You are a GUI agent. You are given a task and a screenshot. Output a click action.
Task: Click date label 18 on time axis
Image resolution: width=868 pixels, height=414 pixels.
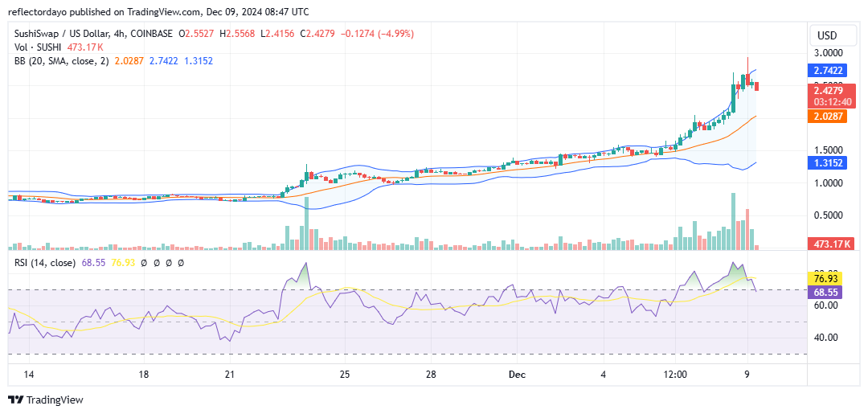(x=144, y=375)
